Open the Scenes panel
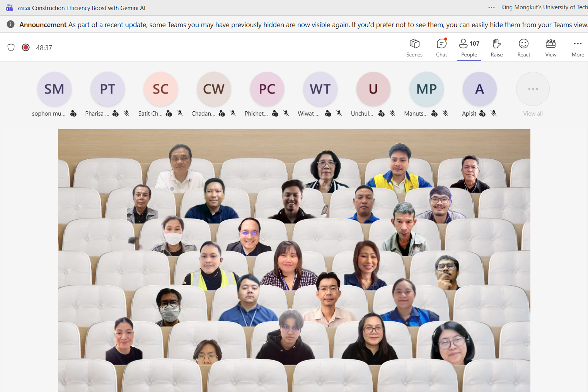588x392 pixels. click(x=414, y=48)
